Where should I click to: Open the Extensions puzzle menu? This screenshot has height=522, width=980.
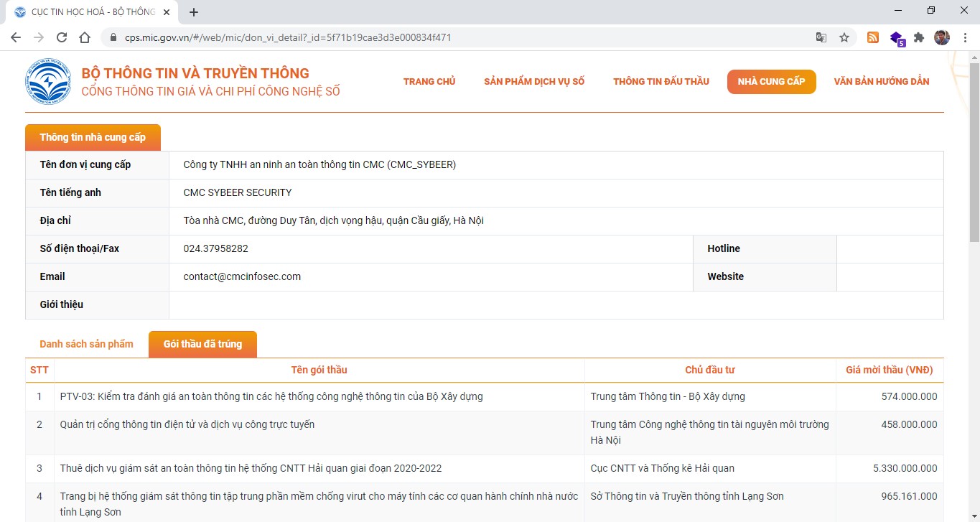[919, 37]
